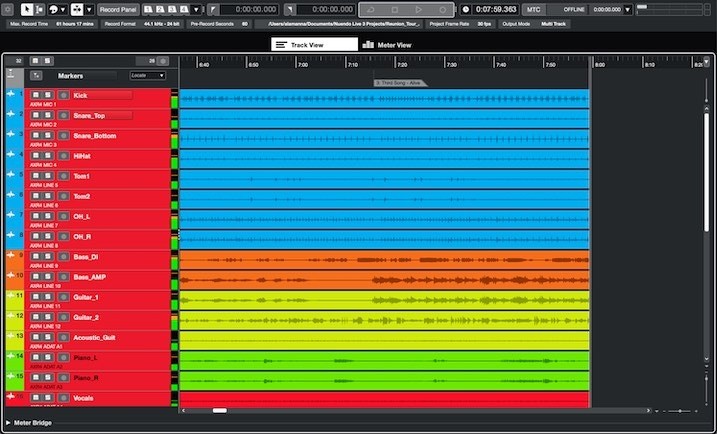
Task: Switch to the Track View tab
Action: pyautogui.click(x=314, y=45)
